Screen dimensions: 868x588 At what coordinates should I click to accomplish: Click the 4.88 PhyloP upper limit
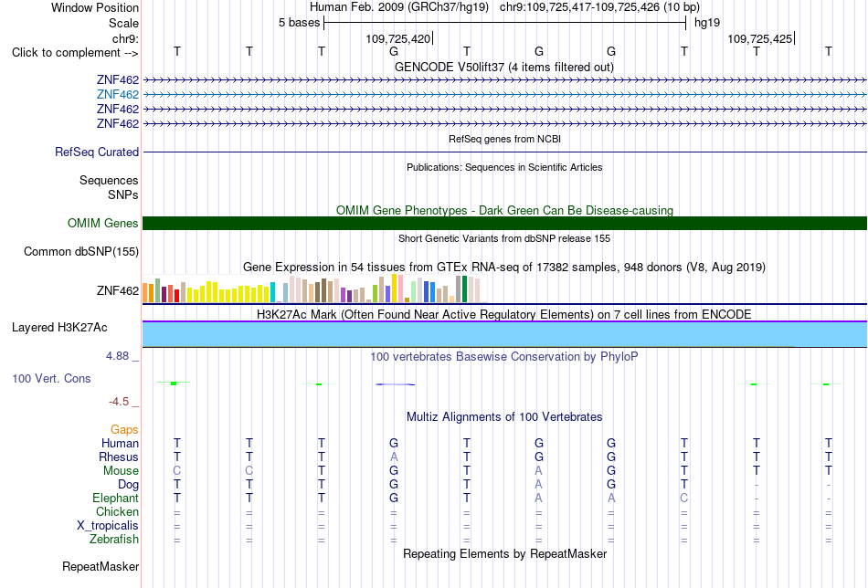coord(117,356)
